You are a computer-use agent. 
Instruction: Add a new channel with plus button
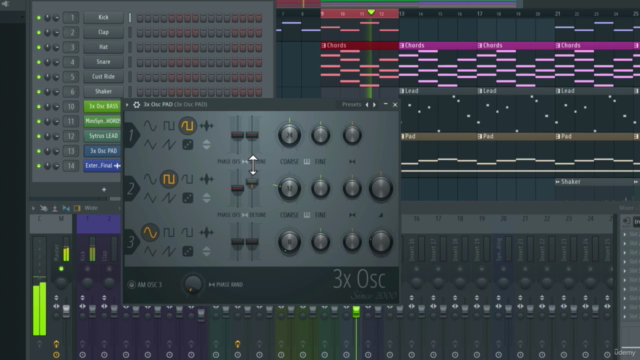104,189
